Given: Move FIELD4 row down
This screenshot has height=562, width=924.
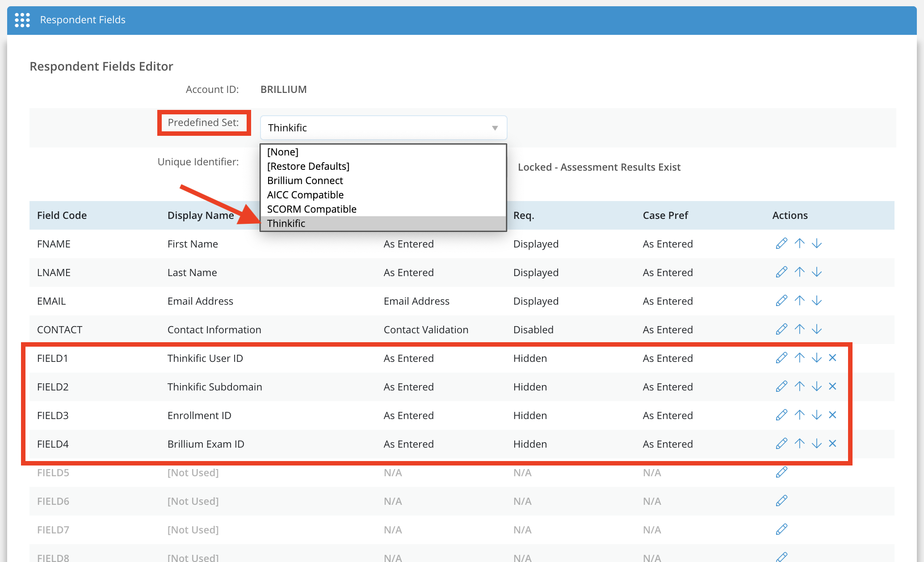Looking at the screenshot, I should (x=817, y=444).
